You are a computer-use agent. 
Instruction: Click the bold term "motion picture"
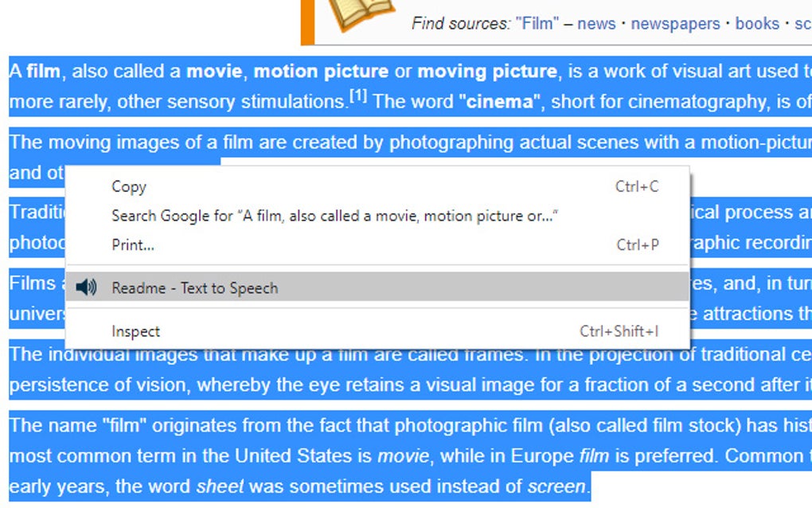[x=321, y=72]
